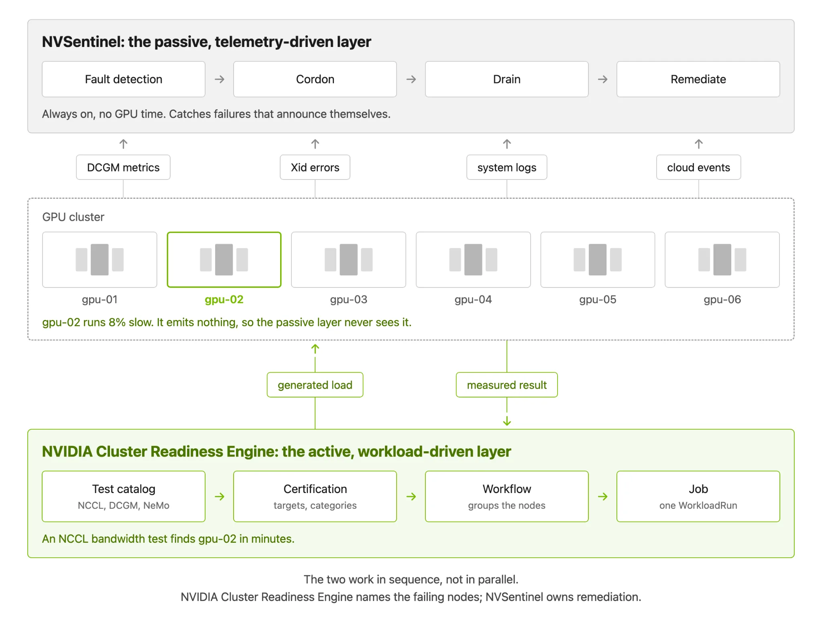Select the measured result label

[x=507, y=385]
